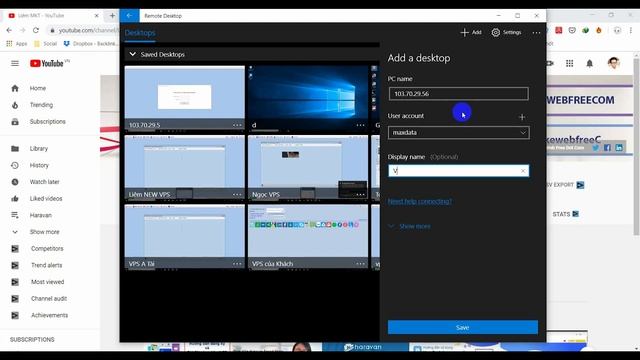Add a new user account with plus icon
This screenshot has width=640, height=360.
pyautogui.click(x=522, y=117)
